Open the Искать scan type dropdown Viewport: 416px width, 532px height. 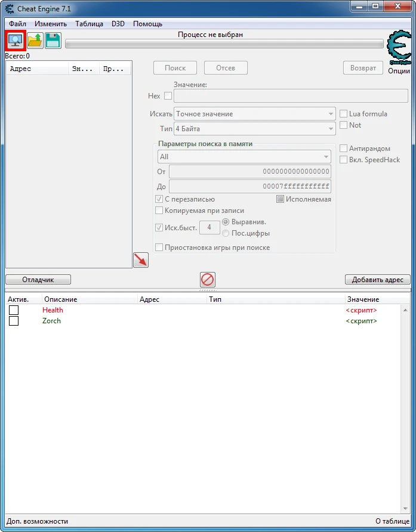point(255,114)
